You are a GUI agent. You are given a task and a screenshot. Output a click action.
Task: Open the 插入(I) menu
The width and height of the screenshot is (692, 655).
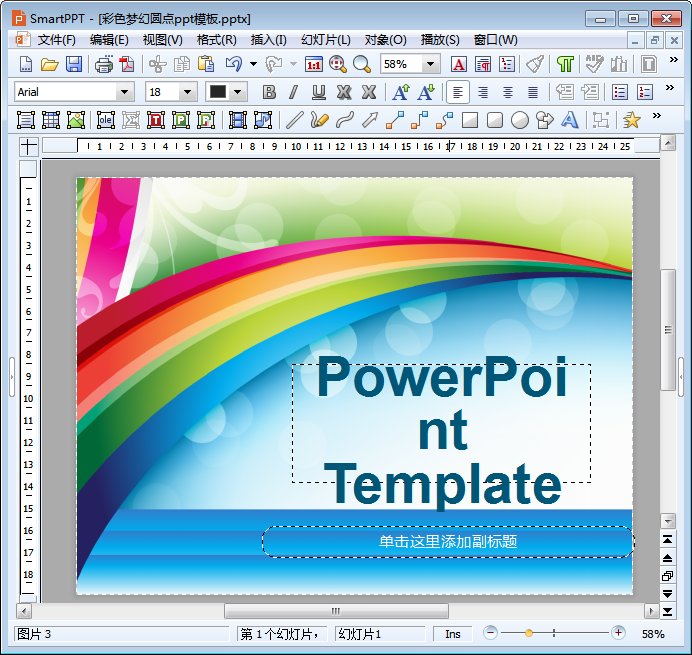pos(268,40)
